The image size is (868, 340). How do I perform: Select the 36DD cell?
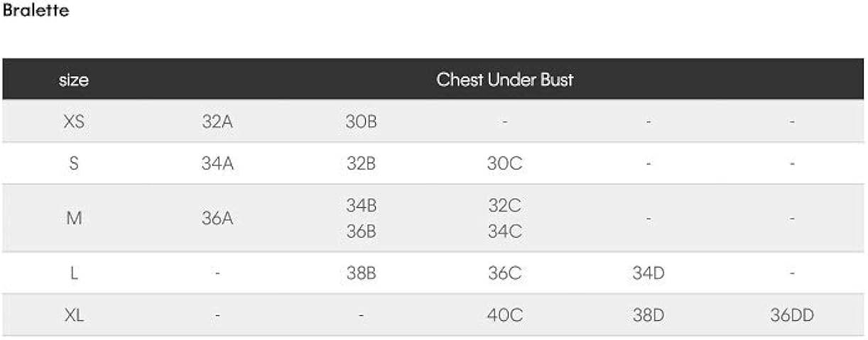tap(791, 315)
